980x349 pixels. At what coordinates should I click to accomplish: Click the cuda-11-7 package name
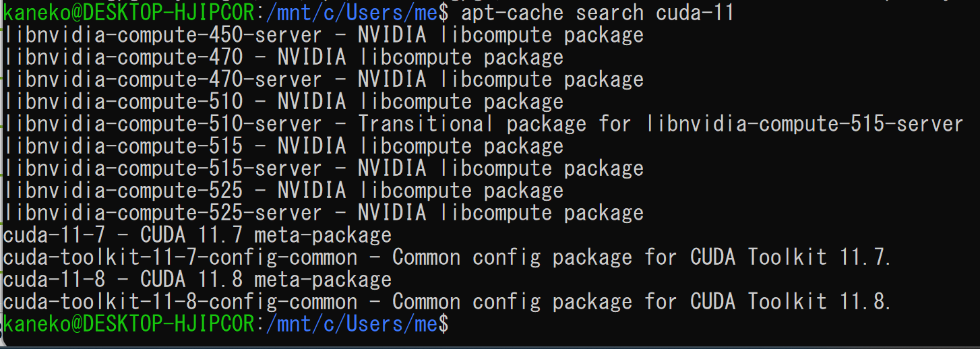(x=55, y=235)
